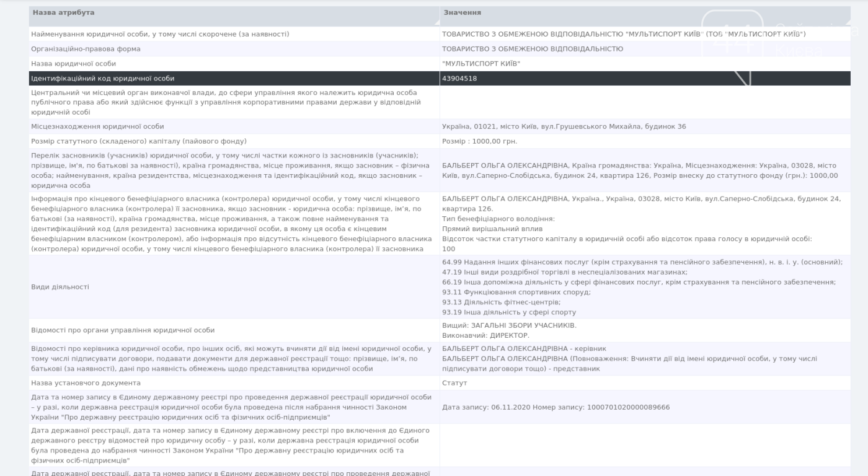Click label about "включення до Єдиного державного реєстру"

(230, 446)
